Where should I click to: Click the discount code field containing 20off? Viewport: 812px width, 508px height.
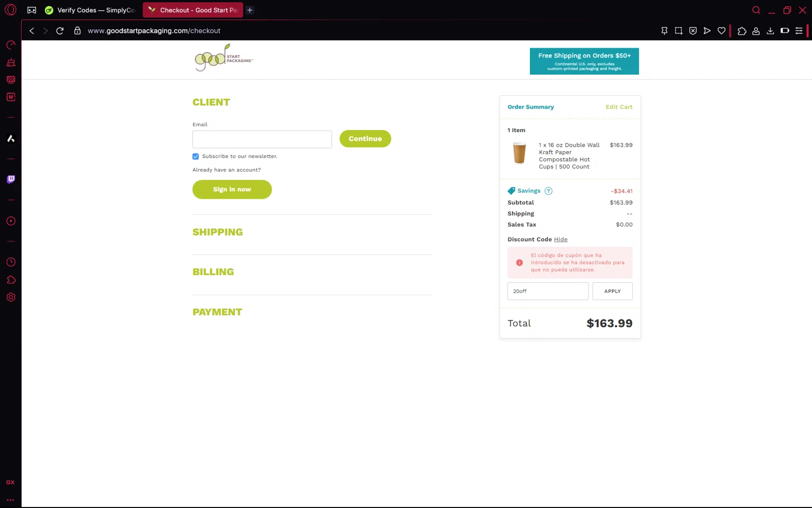click(x=548, y=291)
